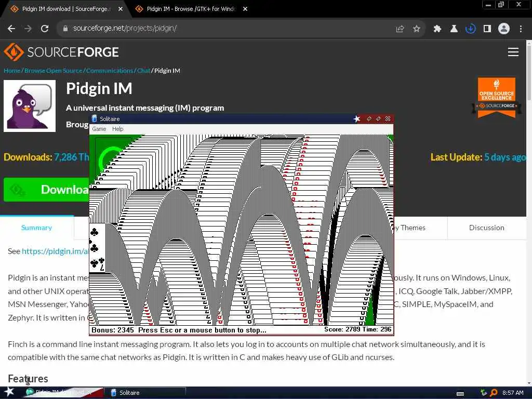Follow the Browse Open Source breadcrumb
This screenshot has width=532, height=399.
point(54,71)
